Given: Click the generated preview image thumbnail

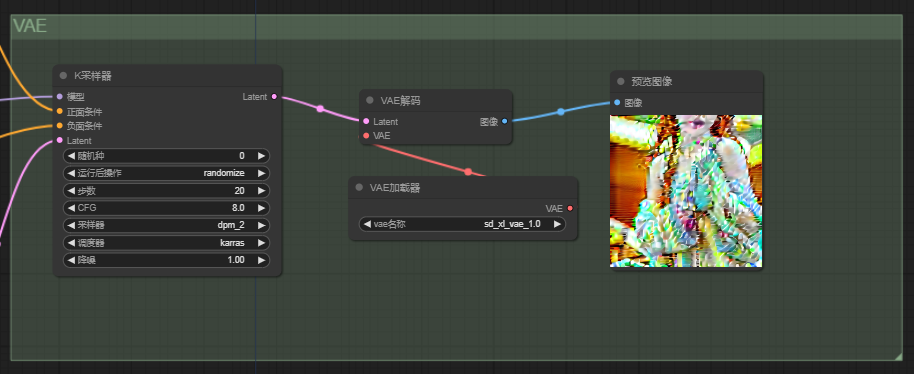Looking at the screenshot, I should (x=686, y=191).
